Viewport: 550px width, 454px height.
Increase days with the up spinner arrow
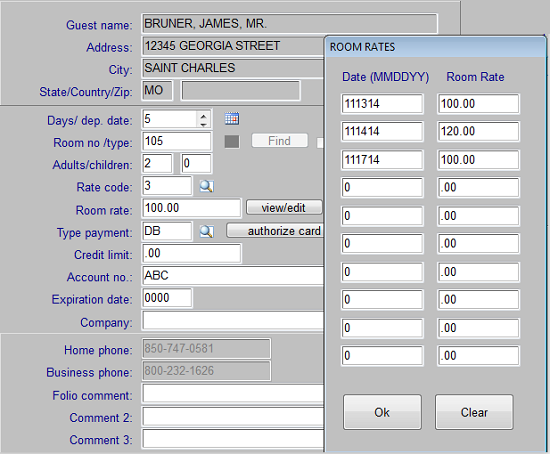point(203,116)
